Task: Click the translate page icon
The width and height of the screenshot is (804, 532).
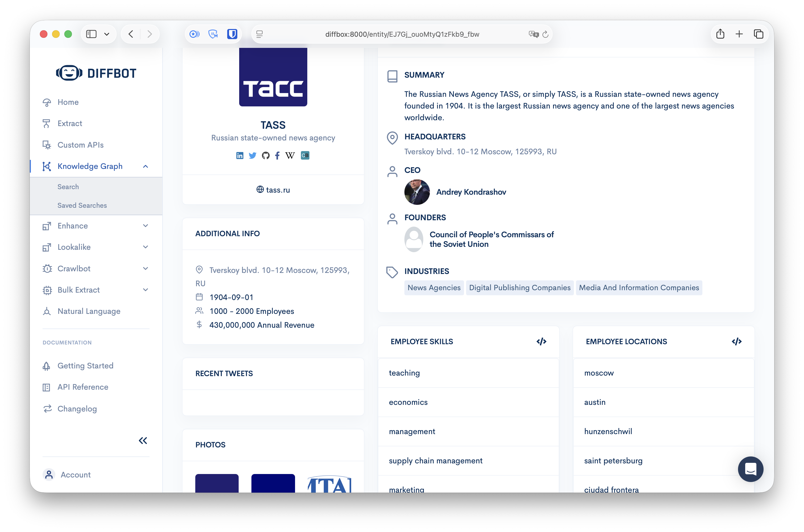Action: (534, 34)
